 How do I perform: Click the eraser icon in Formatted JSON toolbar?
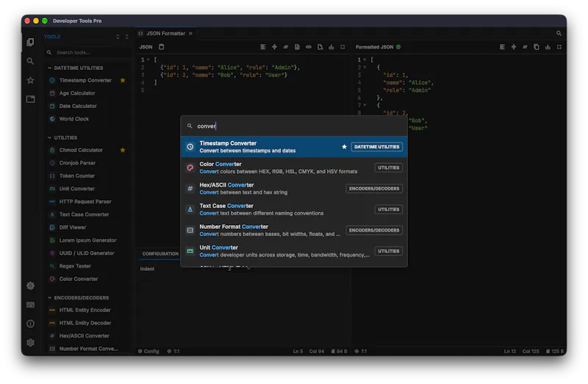pyautogui.click(x=525, y=47)
